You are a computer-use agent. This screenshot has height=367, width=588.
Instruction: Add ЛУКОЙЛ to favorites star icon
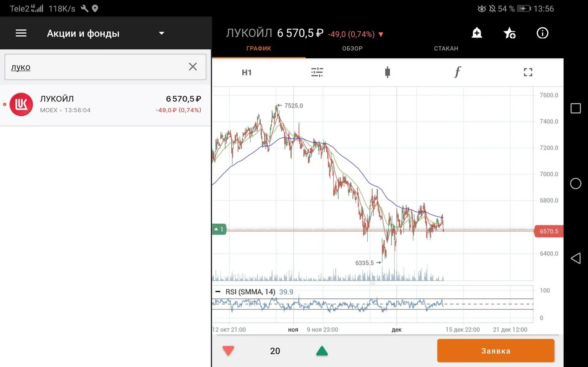click(509, 33)
